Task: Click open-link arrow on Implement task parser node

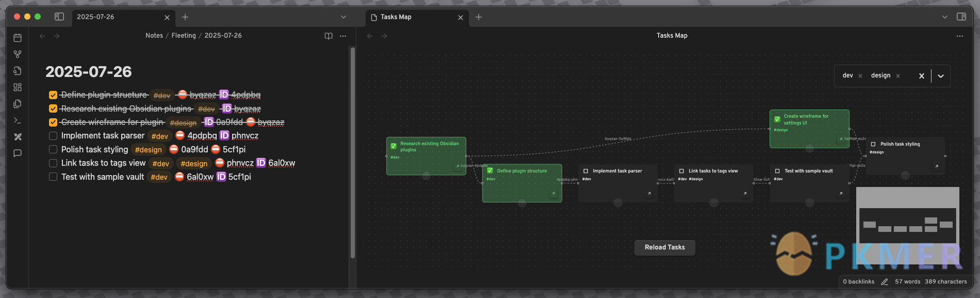Action: (x=649, y=194)
